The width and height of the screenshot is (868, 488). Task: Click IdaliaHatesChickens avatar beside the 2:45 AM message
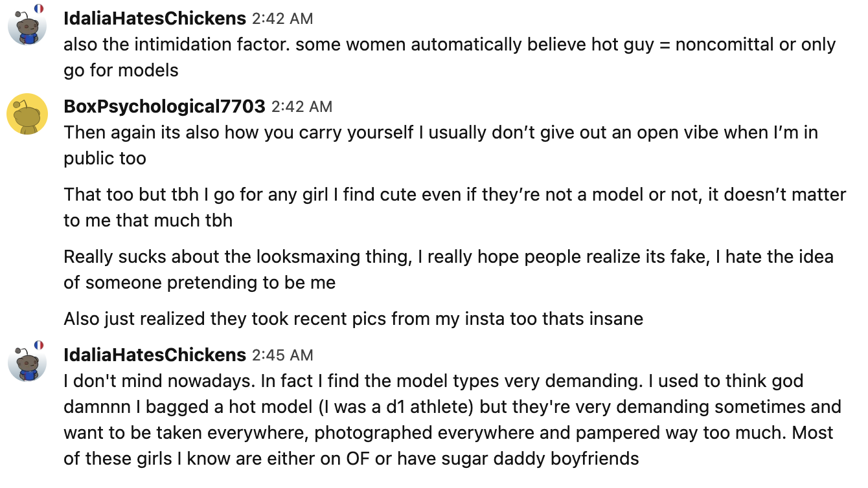[27, 363]
